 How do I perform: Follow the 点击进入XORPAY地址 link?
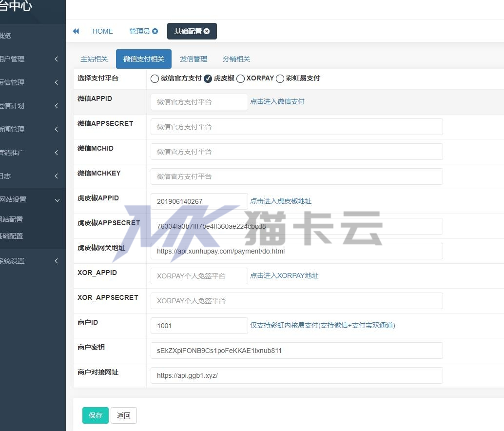coord(284,275)
